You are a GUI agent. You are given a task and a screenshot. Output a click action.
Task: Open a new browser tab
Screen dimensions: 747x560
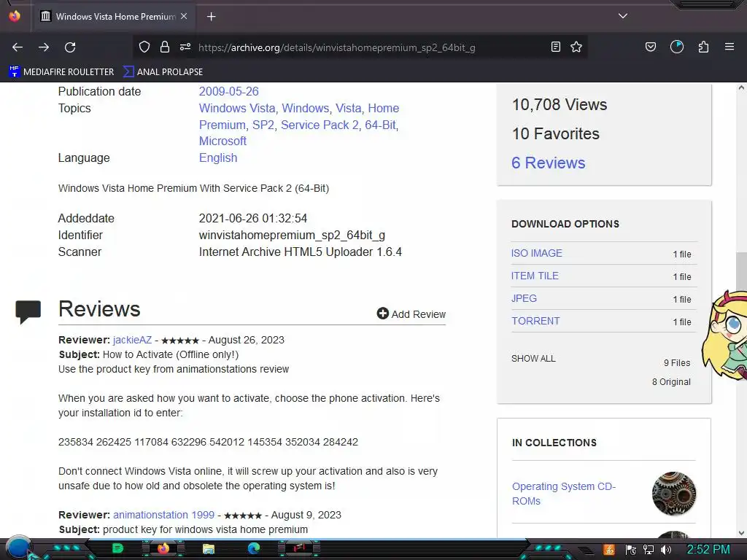coord(211,17)
